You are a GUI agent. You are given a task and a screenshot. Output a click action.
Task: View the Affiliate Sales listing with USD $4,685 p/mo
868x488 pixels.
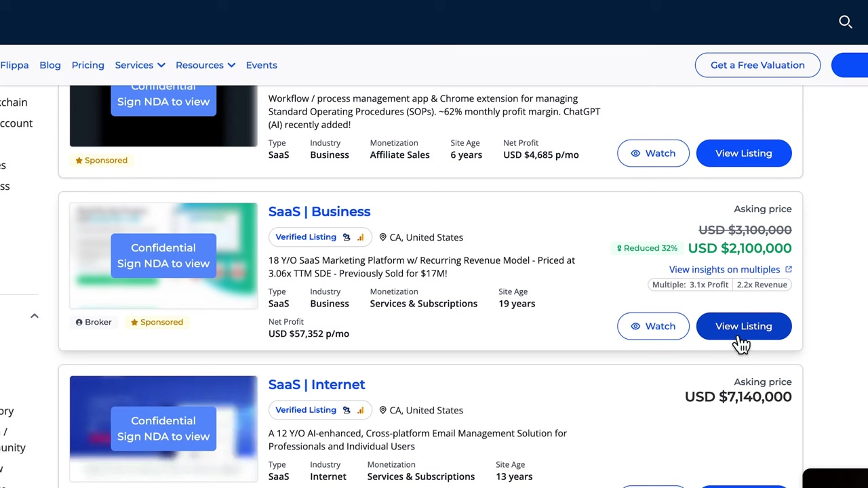(744, 153)
